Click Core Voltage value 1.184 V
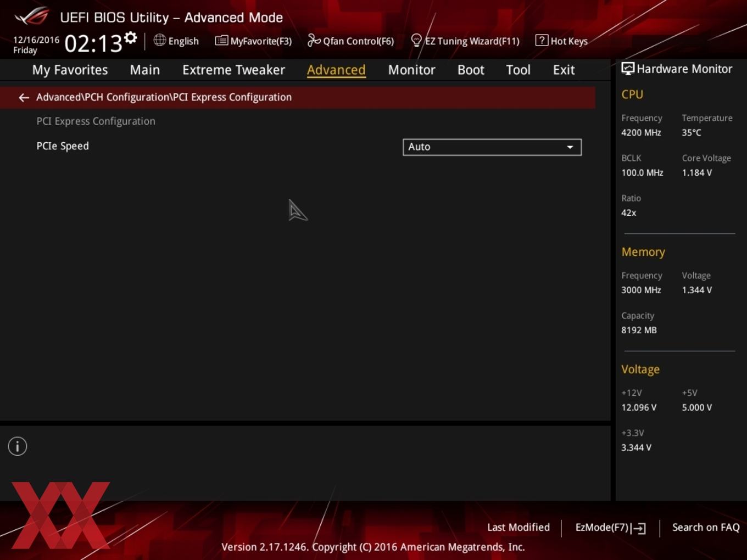This screenshot has height=560, width=747. tap(697, 172)
